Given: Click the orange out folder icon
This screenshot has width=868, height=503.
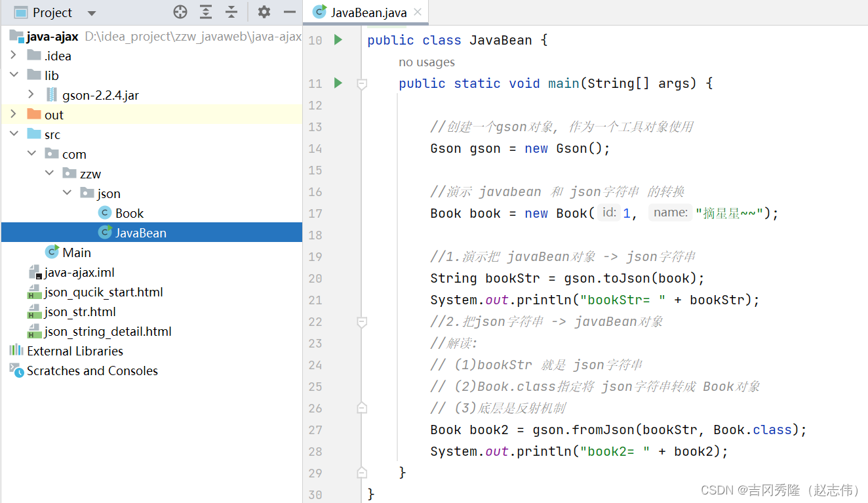Looking at the screenshot, I should point(34,115).
